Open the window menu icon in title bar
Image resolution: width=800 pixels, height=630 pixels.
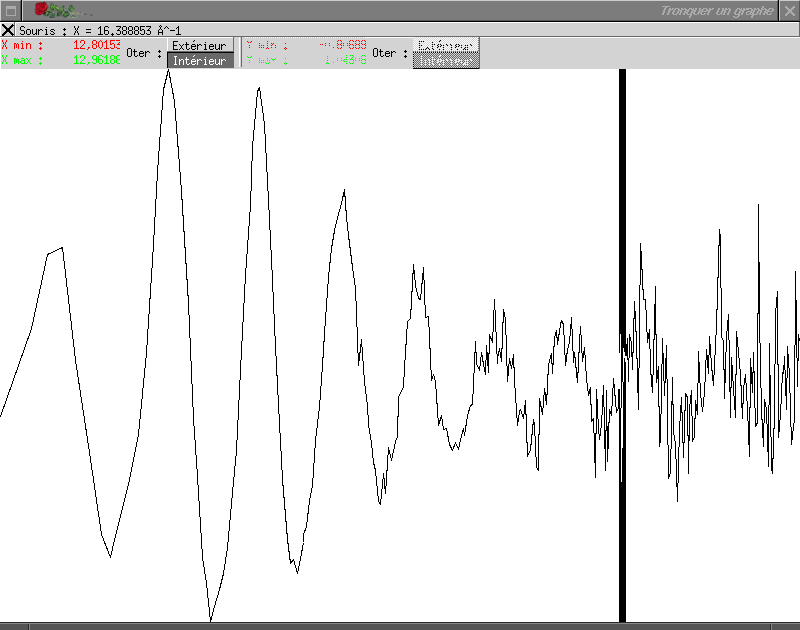point(11,11)
